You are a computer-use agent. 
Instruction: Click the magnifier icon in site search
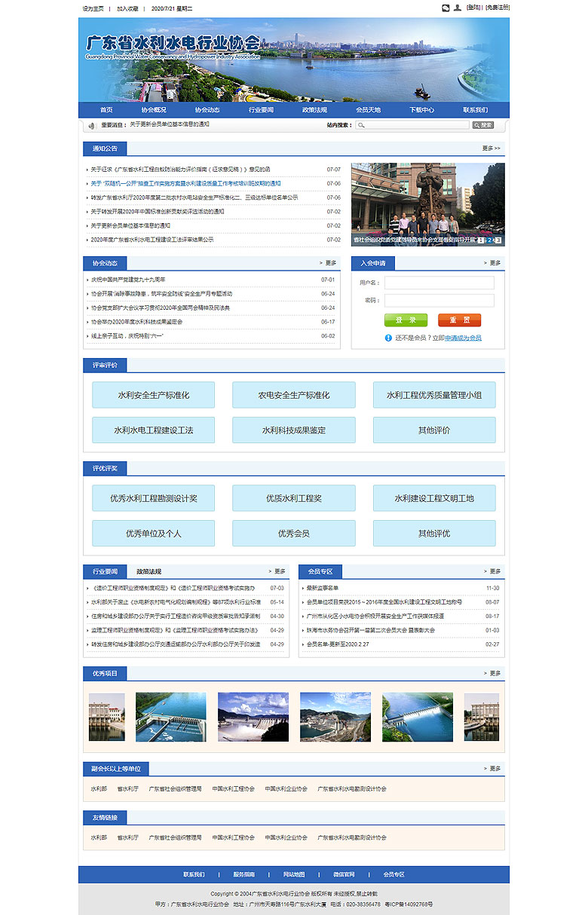(362, 125)
